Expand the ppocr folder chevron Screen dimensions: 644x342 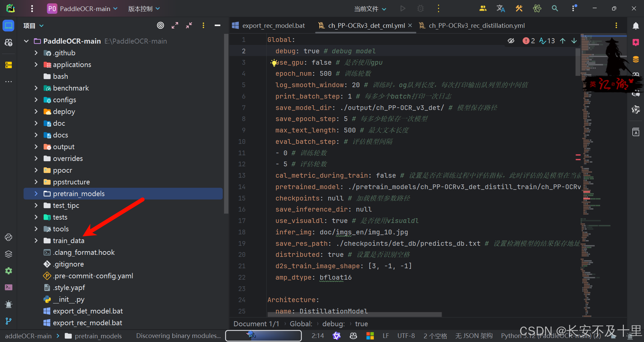coord(36,170)
